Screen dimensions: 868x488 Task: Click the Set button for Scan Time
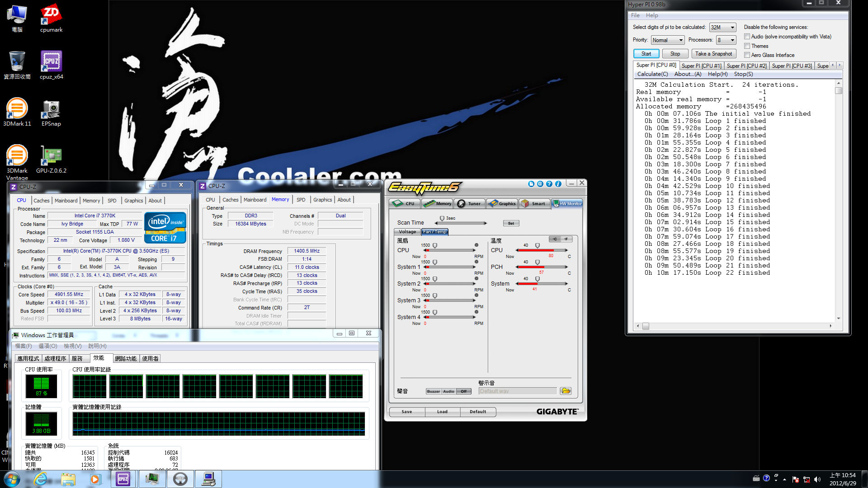pos(511,223)
